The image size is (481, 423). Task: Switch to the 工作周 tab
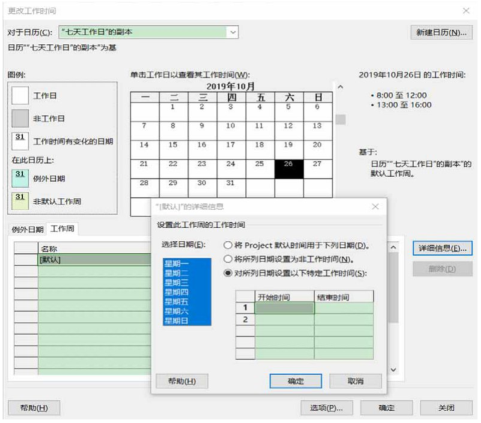[62, 229]
